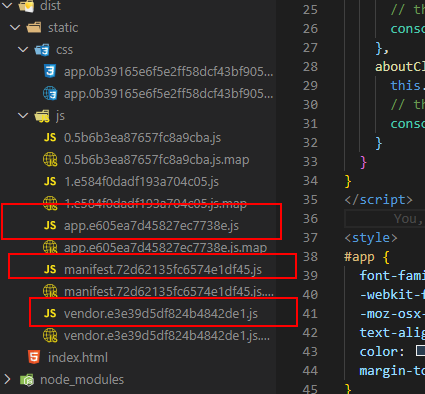Click map icon of app.e605ea7d45827ec7738e.js.map
The height and width of the screenshot is (394, 425).
(50, 248)
